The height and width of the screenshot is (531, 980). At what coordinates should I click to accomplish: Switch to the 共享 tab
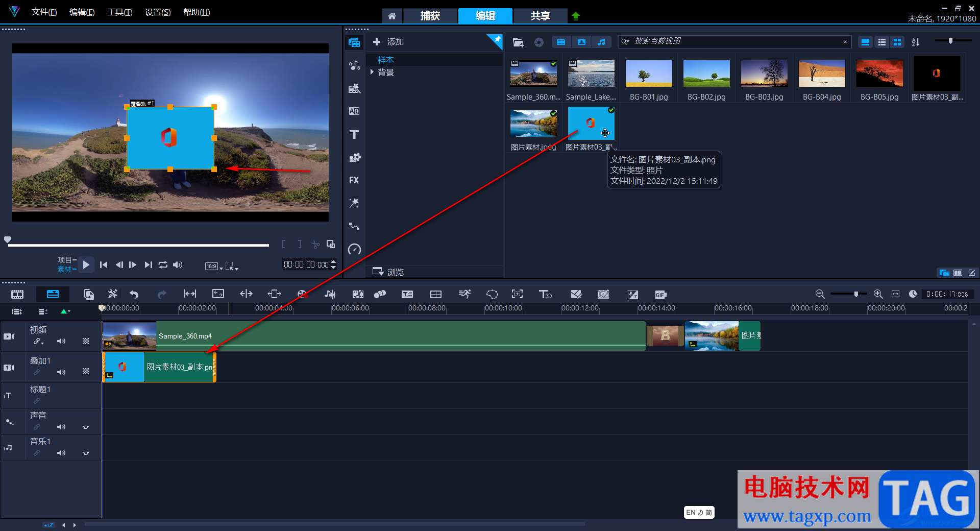click(x=540, y=16)
